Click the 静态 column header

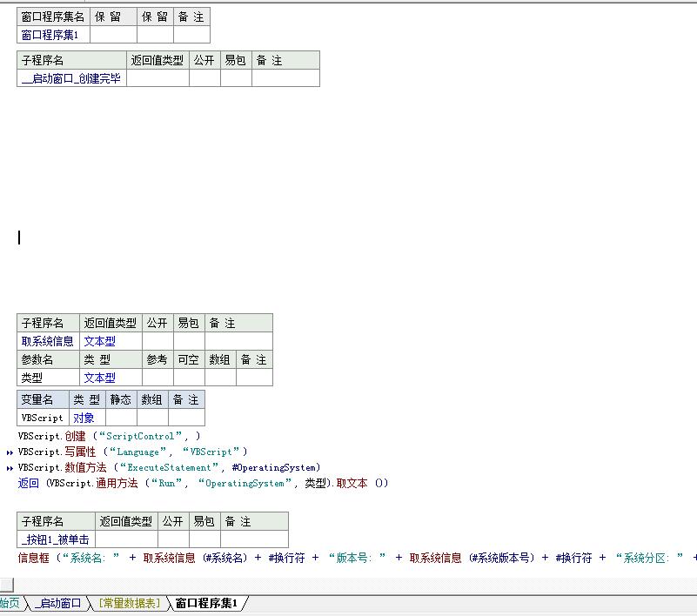(x=121, y=399)
